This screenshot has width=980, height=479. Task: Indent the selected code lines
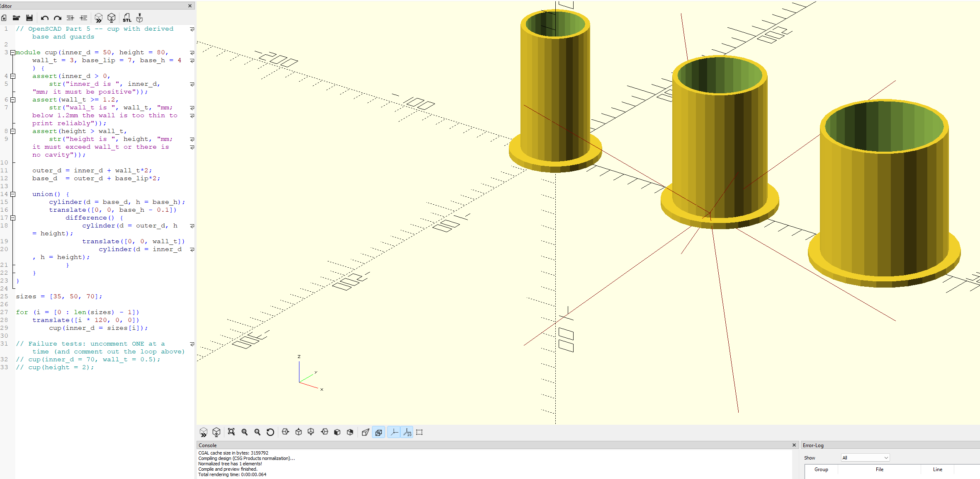coord(83,18)
